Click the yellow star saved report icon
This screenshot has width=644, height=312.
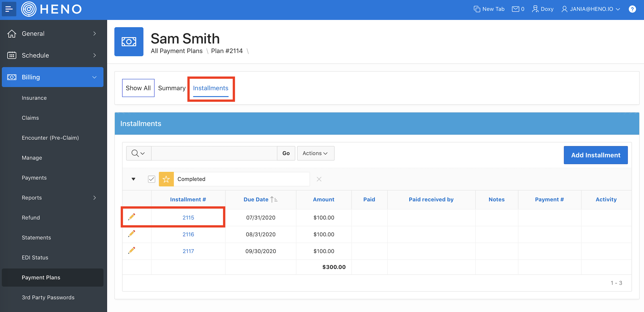(x=166, y=179)
